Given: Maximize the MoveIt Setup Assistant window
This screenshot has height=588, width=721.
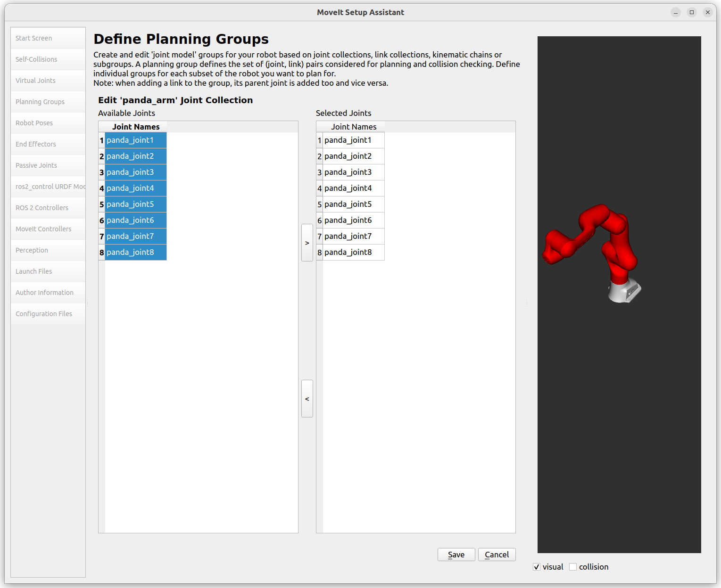Looking at the screenshot, I should [692, 12].
